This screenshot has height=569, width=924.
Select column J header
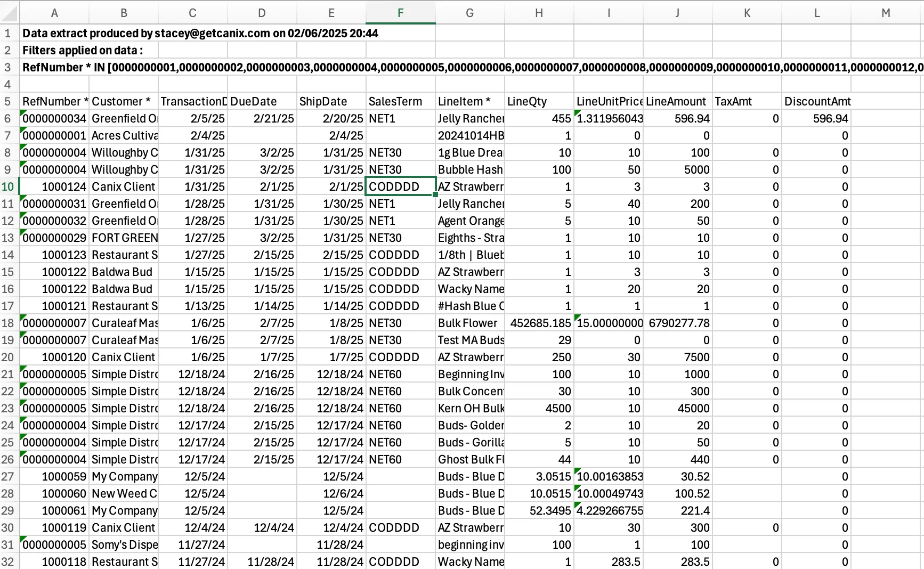(677, 13)
